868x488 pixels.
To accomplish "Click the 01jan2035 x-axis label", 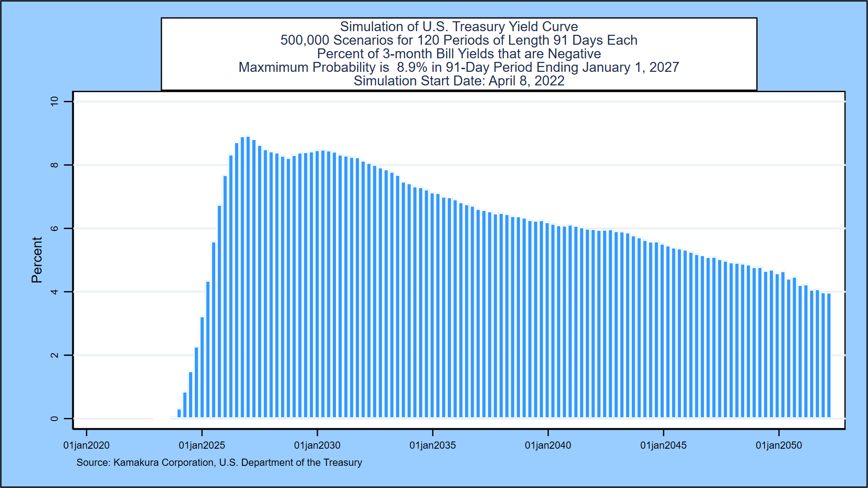I will [x=433, y=446].
